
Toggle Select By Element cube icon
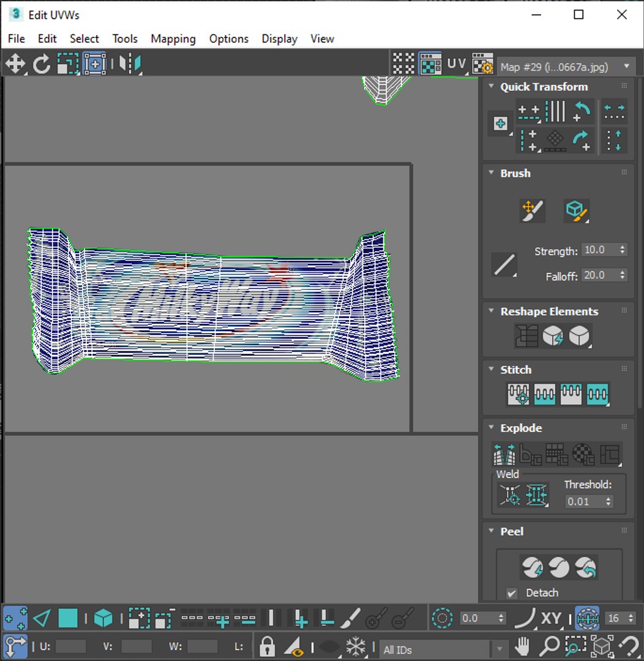103,618
